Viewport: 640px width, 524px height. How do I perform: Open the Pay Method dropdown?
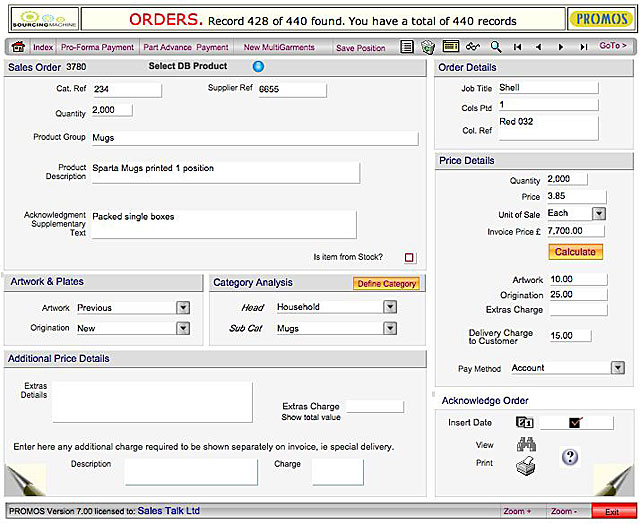(618, 368)
